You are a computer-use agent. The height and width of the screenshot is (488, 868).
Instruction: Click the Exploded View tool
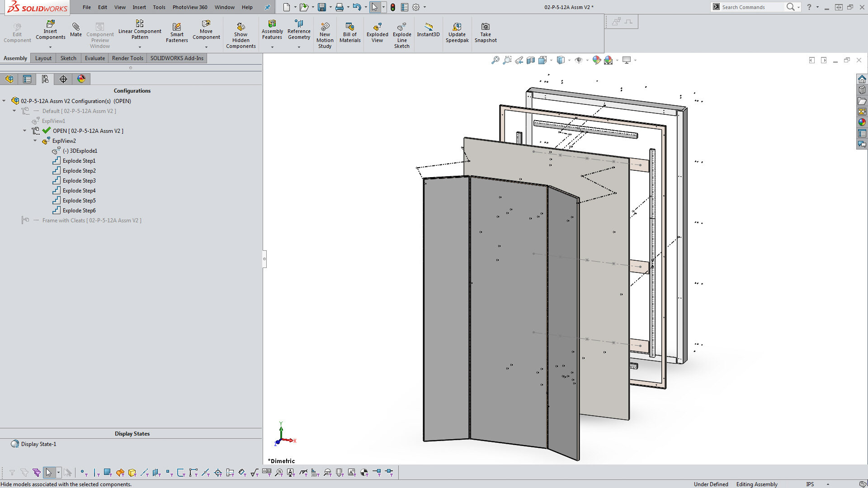point(377,33)
